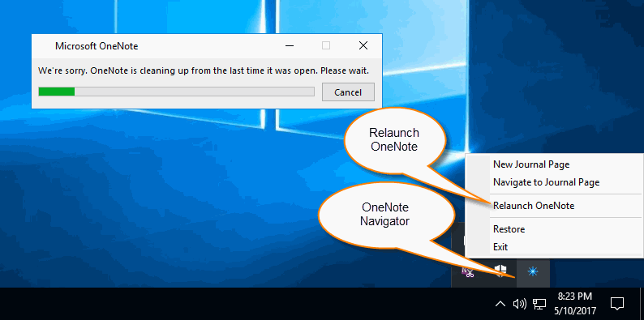Choose Relaunch OneNote in the context menu
The image size is (644, 320).
pyautogui.click(x=534, y=206)
